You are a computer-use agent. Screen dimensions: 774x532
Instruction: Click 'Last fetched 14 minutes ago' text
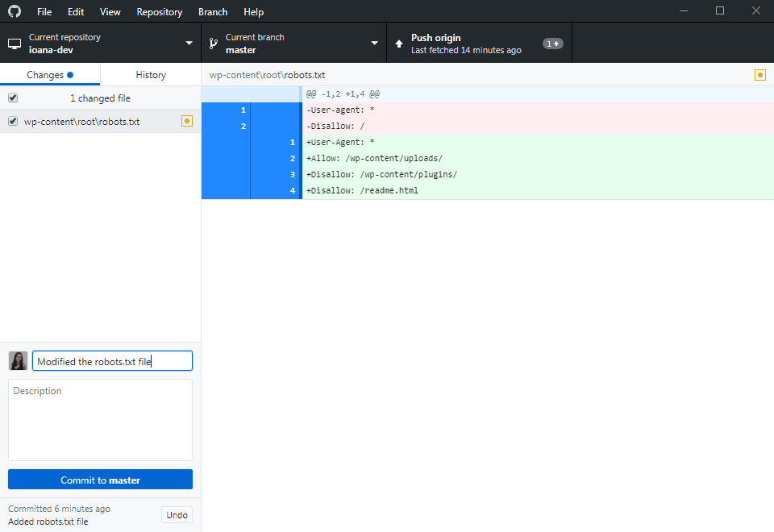[x=466, y=50]
